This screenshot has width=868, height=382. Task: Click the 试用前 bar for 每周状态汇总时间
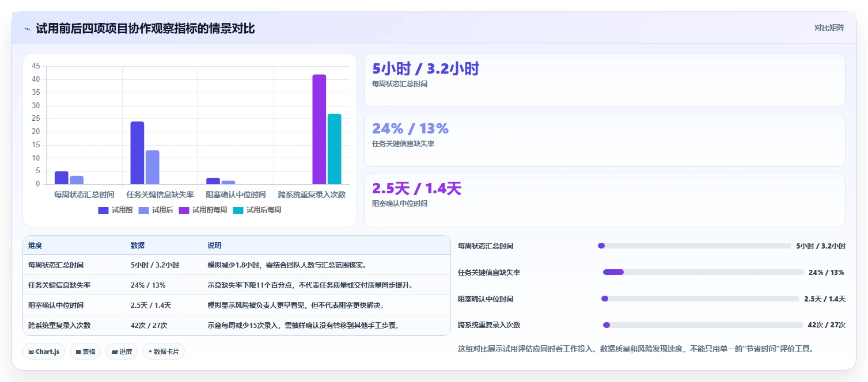62,178
